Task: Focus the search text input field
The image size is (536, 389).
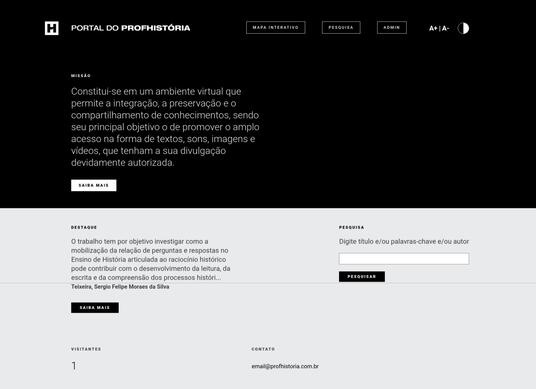Action: [404, 259]
